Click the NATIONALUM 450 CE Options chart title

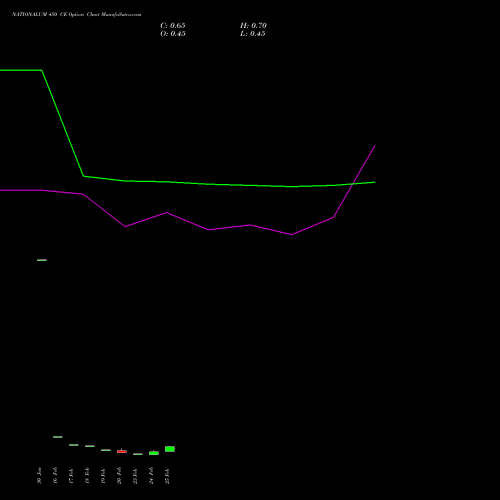tap(77, 15)
